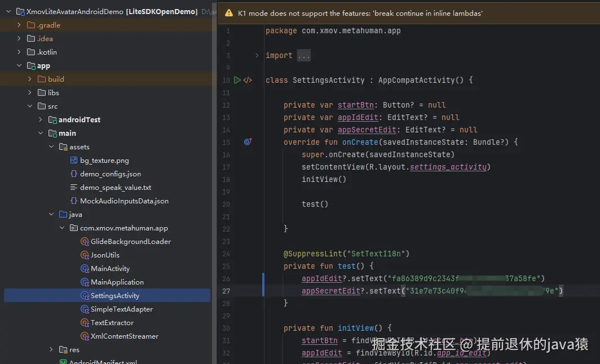Click the override gutter icon next to onCreate
Screen dimensions: 600x364
[x=248, y=142]
